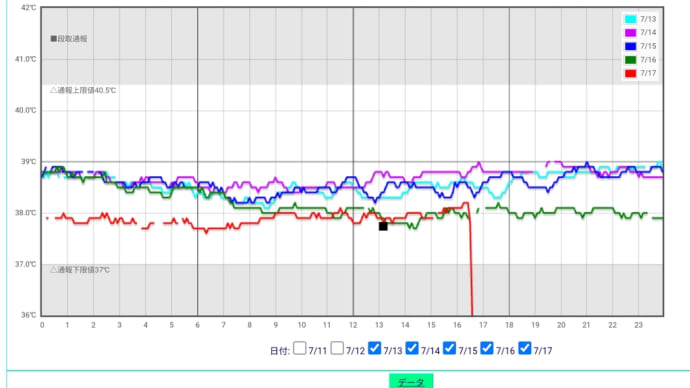Uncheck the 7/13 date checkbox

pyautogui.click(x=374, y=348)
